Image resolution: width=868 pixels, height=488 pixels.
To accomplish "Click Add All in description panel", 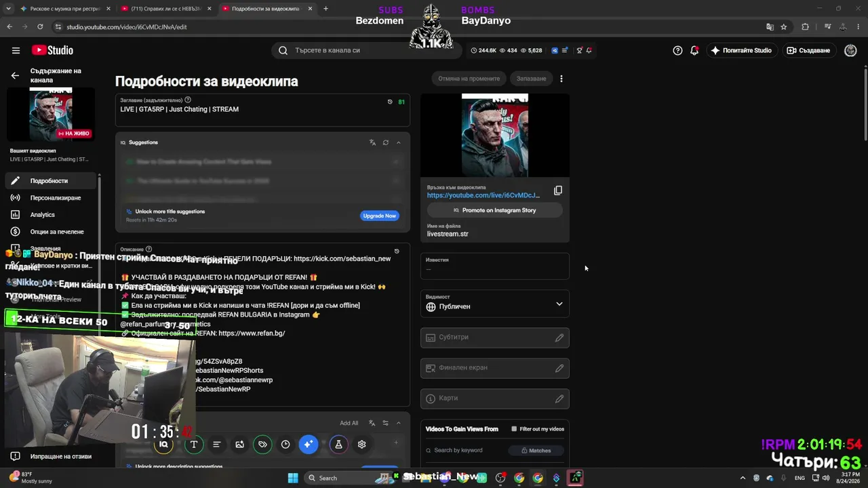I will (x=349, y=423).
